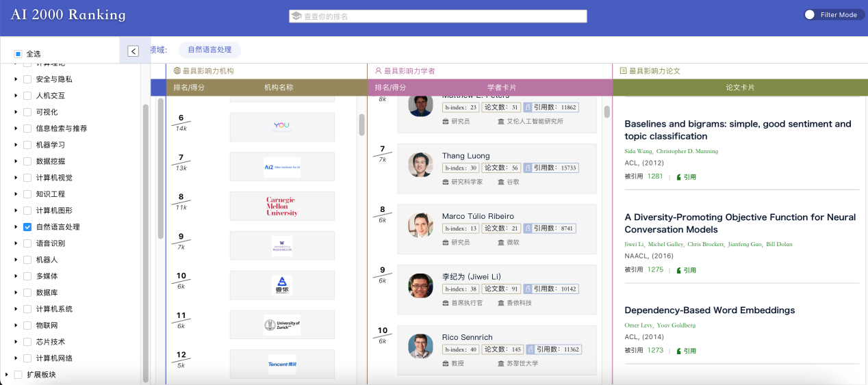Open author Yoav Goldberg link
Viewport: 868px width, 385px height.
(676, 326)
